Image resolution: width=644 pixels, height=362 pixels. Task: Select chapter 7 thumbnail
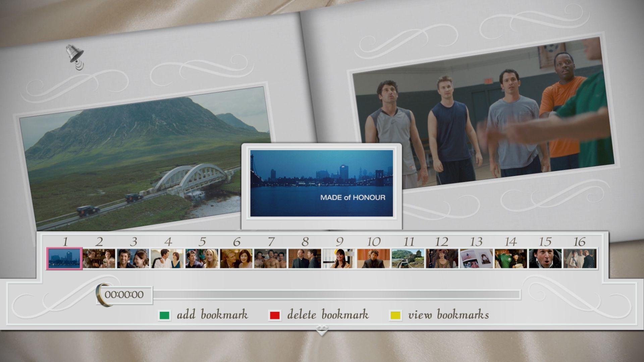(x=270, y=258)
